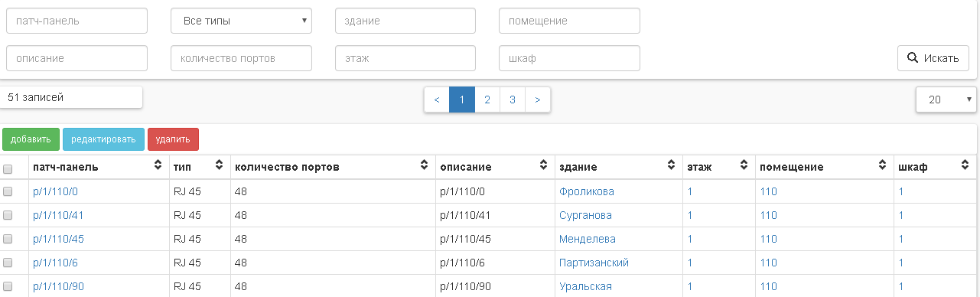Image resolution: width=980 pixels, height=297 pixels.
Task: Focus the шкаф filter field
Action: (x=569, y=57)
